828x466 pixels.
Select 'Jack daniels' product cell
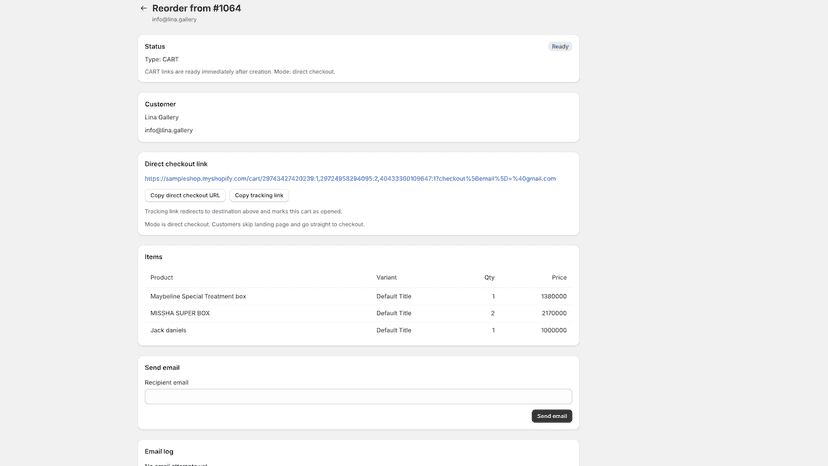click(168, 330)
